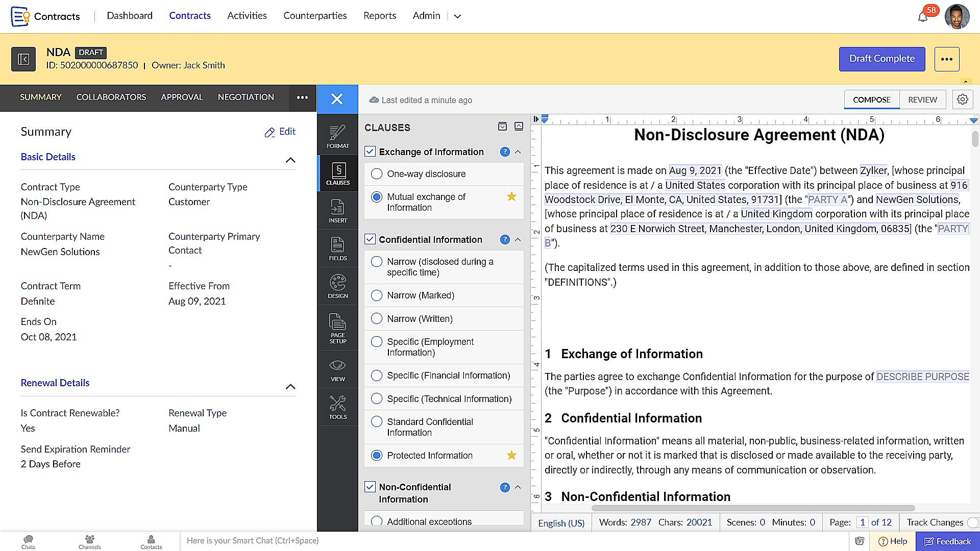Open the COLLABORATORS tab
This screenshot has height=551, width=980.
111,97
